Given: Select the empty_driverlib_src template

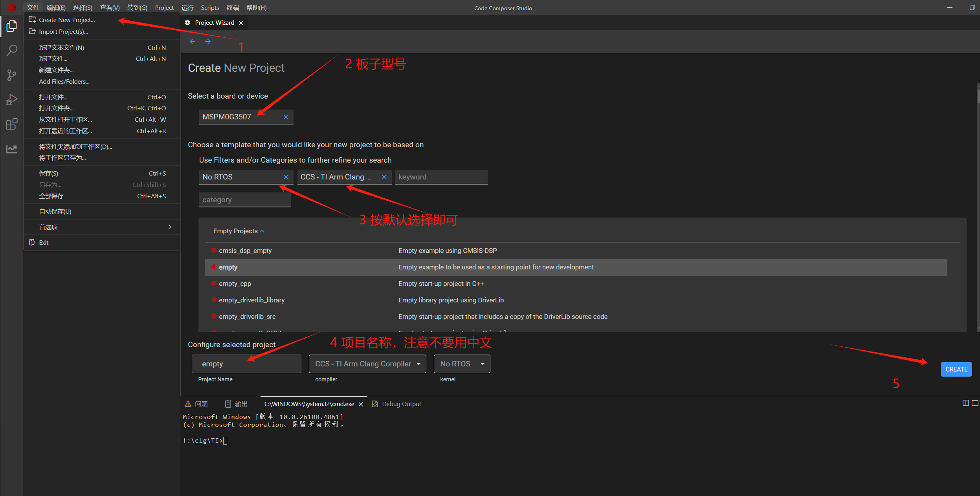Looking at the screenshot, I should 247,317.
